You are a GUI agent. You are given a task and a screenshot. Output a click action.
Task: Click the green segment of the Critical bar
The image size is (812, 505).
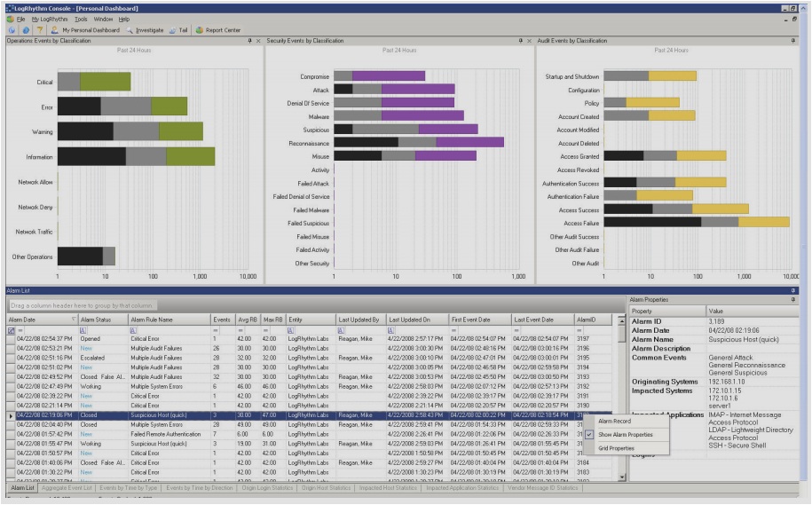pos(105,82)
